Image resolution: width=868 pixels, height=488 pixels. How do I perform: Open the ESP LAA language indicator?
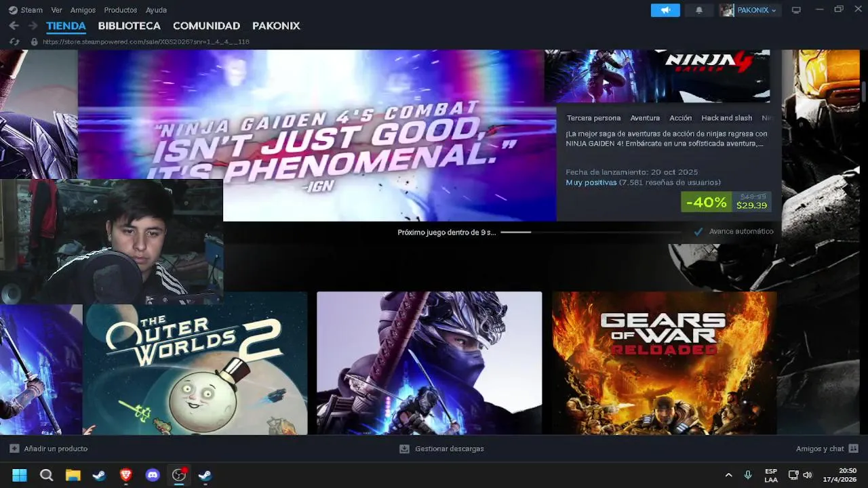771,475
